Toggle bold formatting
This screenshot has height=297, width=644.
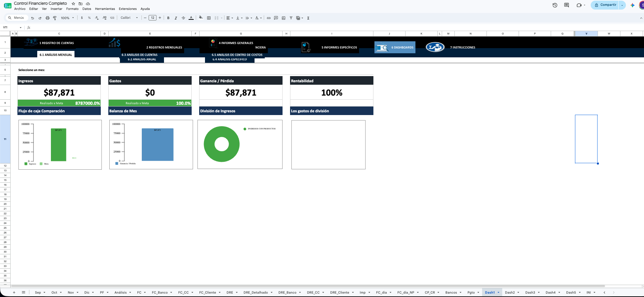click(168, 18)
